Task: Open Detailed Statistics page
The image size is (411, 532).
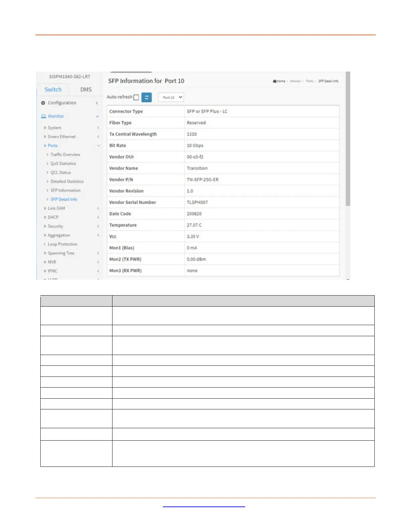Action: click(67, 181)
